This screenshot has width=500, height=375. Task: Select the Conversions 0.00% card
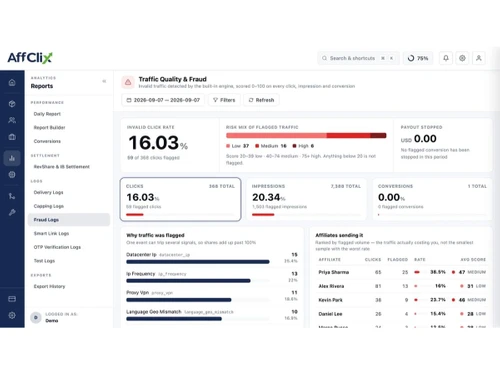[432, 199]
